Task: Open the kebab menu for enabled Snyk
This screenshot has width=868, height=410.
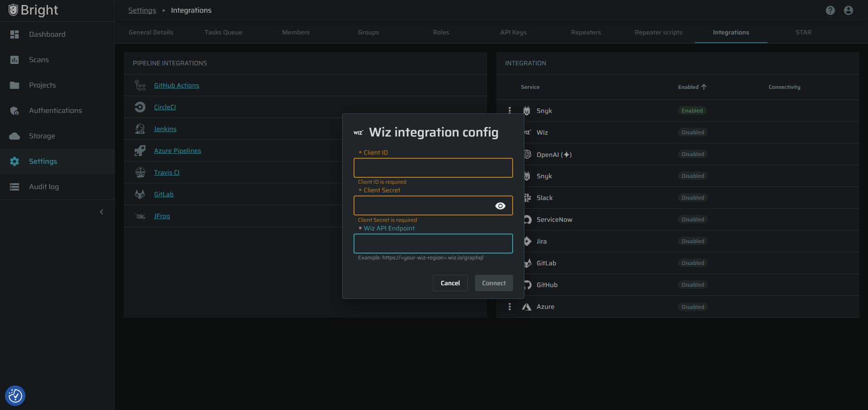Action: [x=510, y=111]
